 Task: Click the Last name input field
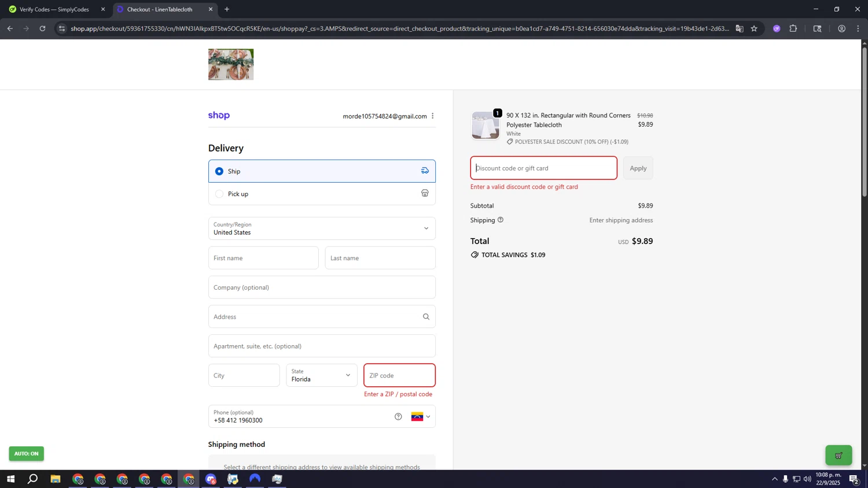click(380, 258)
